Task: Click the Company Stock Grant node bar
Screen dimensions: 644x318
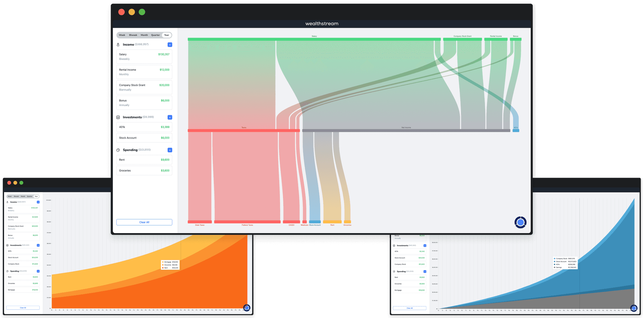Action: (462, 39)
